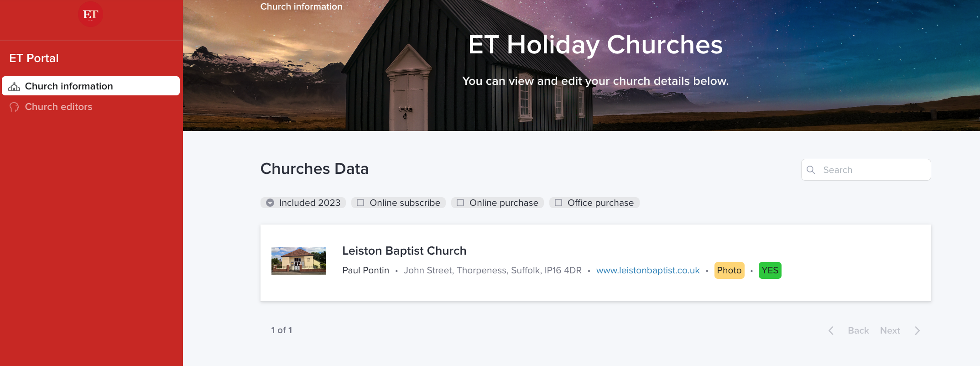The width and height of the screenshot is (980, 366).
Task: Click the ET logo in the sidebar
Action: pos(90,15)
